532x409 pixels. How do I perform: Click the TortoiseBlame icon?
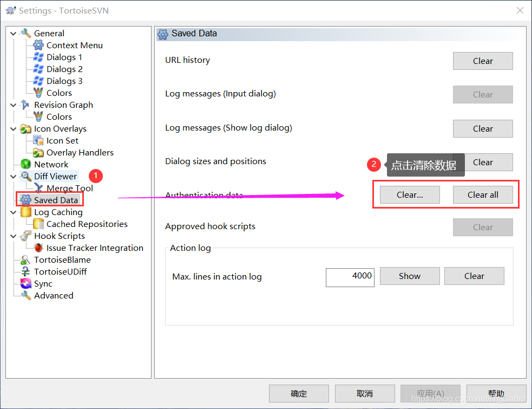(26, 260)
